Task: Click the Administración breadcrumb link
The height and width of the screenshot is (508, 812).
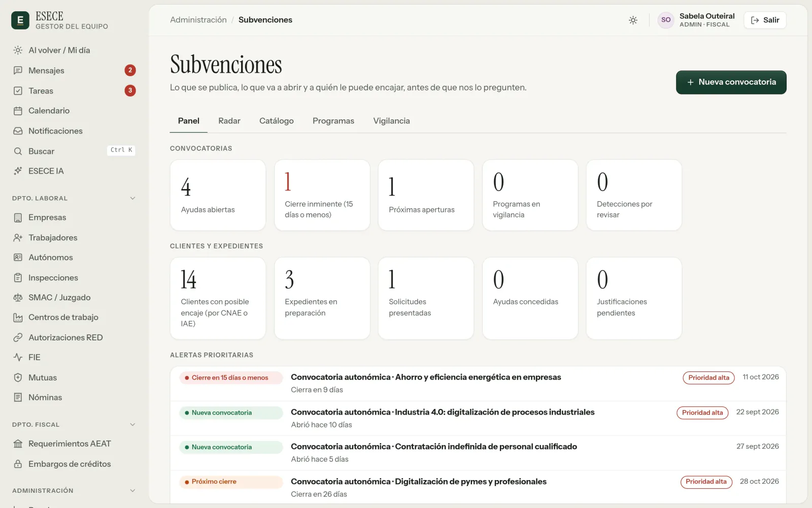Action: [x=198, y=20]
